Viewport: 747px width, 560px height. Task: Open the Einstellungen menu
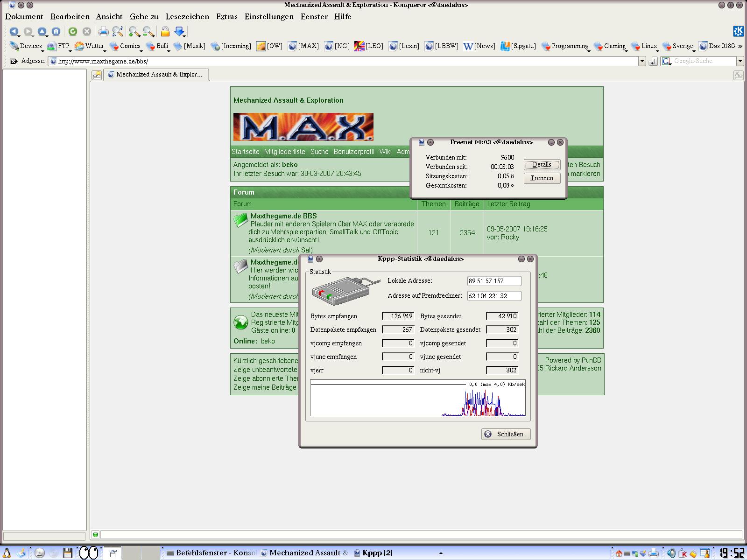(269, 16)
